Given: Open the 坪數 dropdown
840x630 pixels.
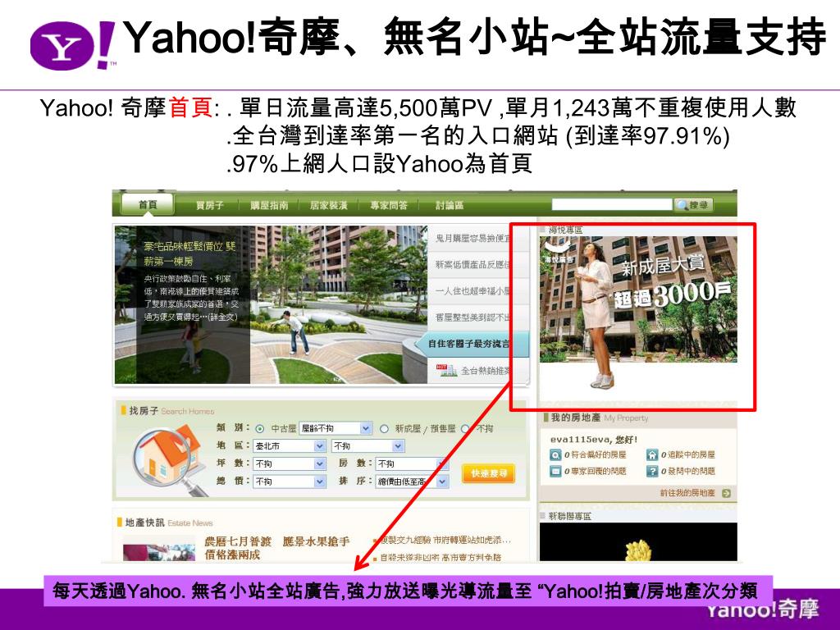Looking at the screenshot, I should pos(290,463).
